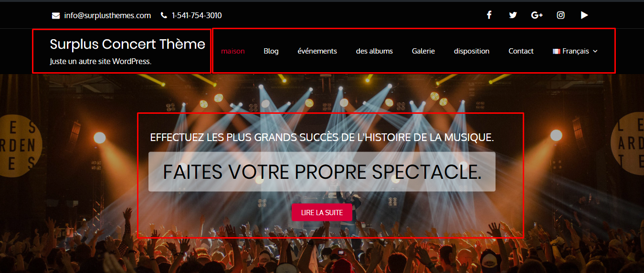The image size is (644, 273).
Task: Click the phone handset icon
Action: coord(164,15)
